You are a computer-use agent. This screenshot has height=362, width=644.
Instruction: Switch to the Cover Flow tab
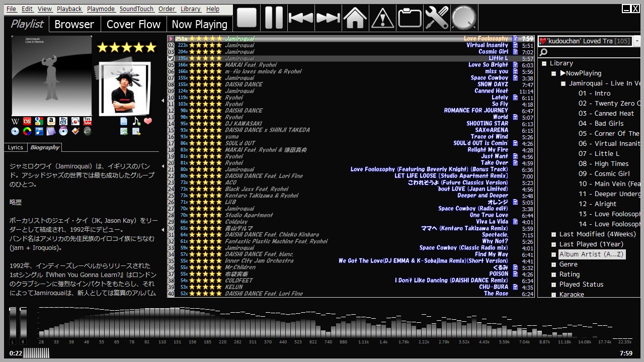(133, 24)
